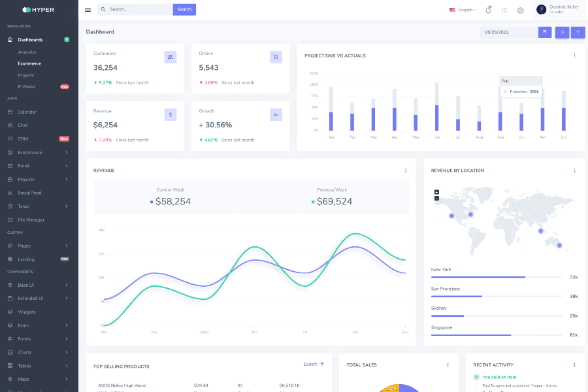Click the settings gear icon
The height and width of the screenshot is (392, 588).
tap(520, 10)
